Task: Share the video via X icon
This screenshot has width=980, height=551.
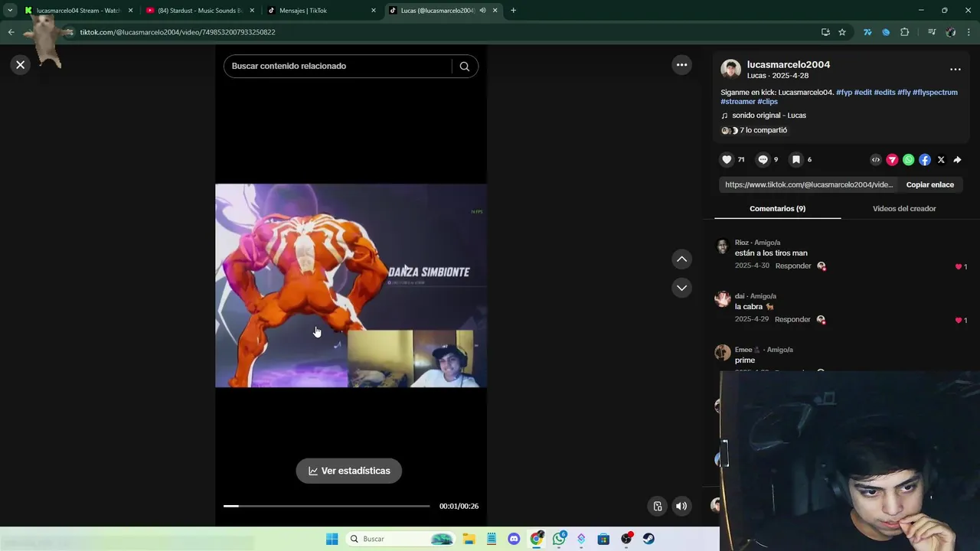Action: pyautogui.click(x=941, y=160)
